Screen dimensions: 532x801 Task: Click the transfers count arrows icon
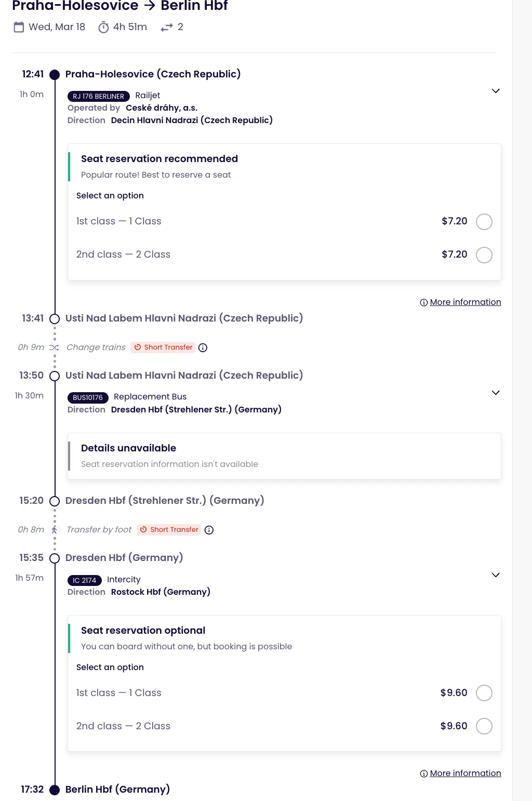(x=166, y=28)
